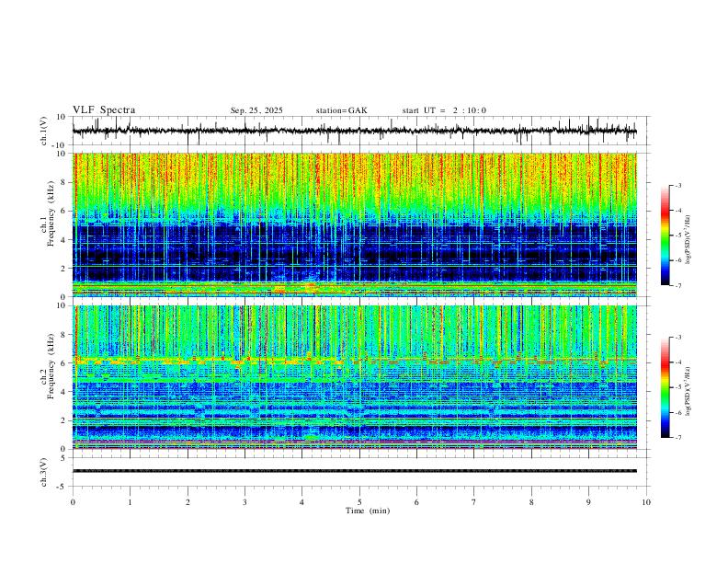The image size is (728, 563).
Task: Click the ch.1 spectrogram panel
Action: (x=354, y=224)
